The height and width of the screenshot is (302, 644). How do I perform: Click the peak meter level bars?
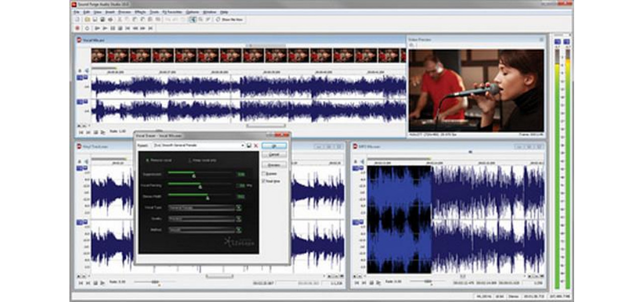562,169
